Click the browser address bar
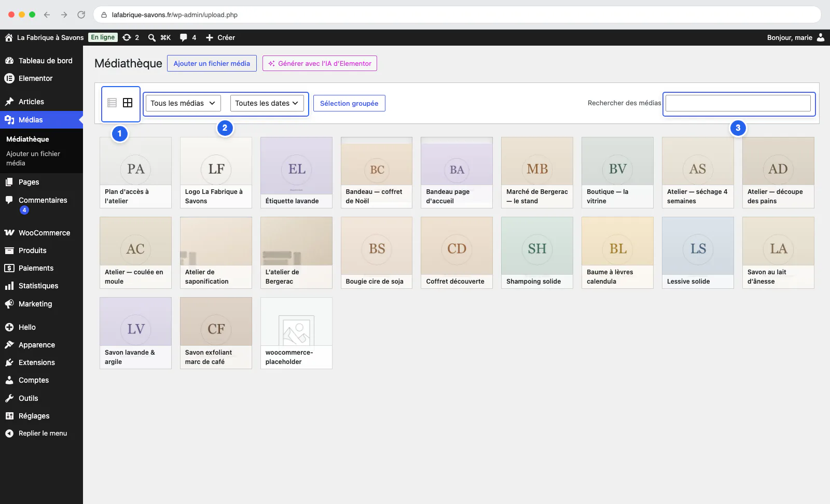Screen dimensions: 830x504 point(457,15)
